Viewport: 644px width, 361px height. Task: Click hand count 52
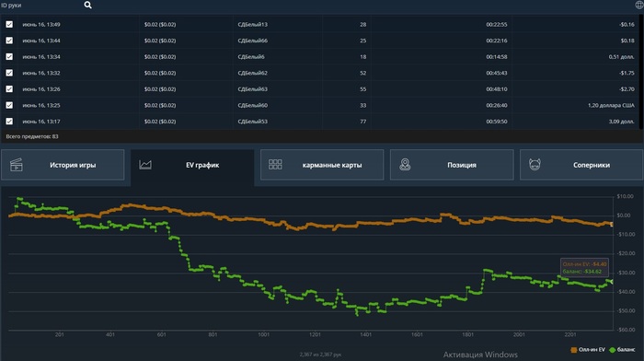[363, 73]
